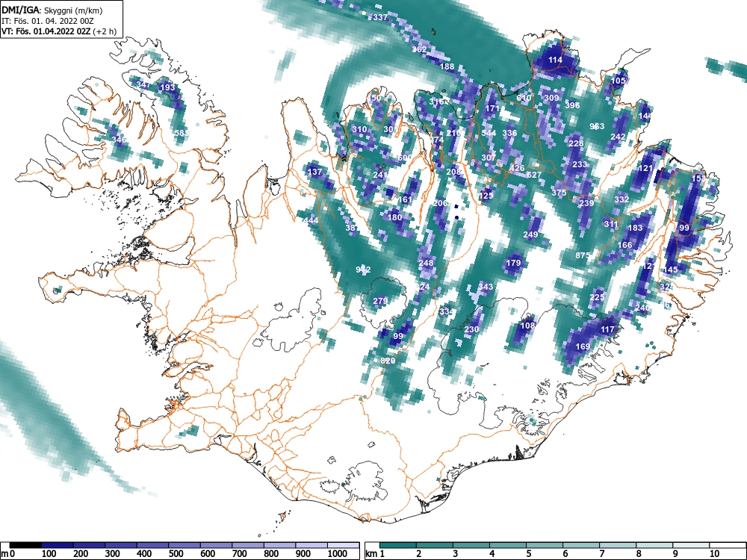Click the visibility value '336' on the map
This screenshot has width=747, height=560.
(x=509, y=133)
